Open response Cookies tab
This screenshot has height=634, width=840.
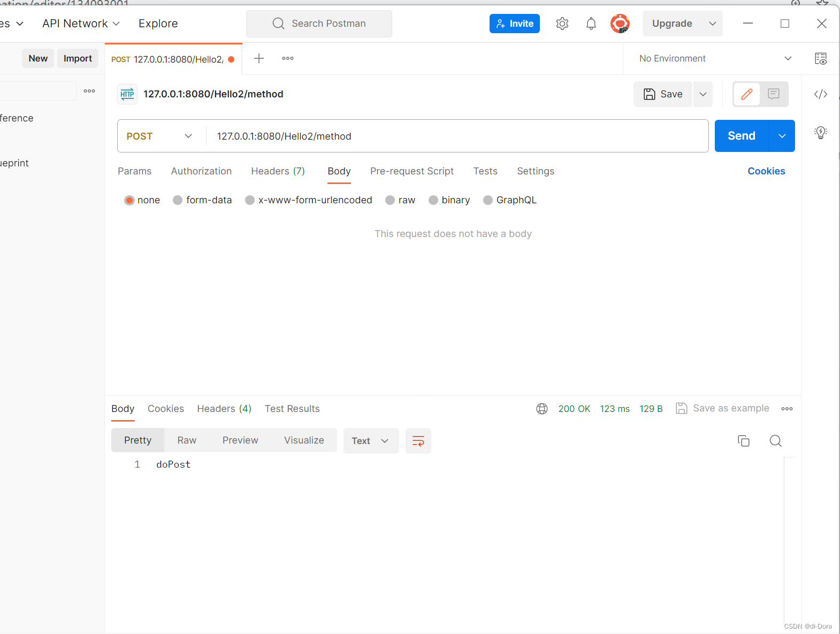tap(166, 409)
